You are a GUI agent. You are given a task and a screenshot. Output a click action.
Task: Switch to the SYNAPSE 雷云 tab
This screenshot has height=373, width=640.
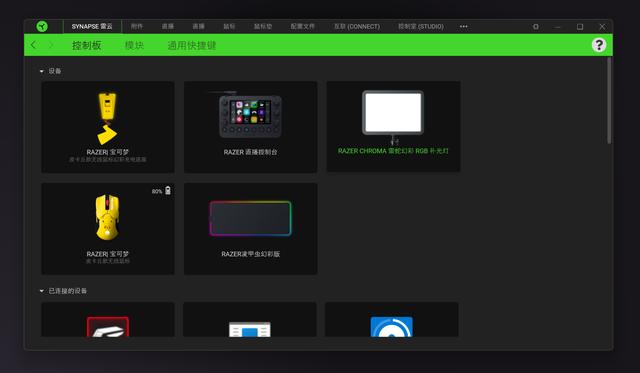(x=92, y=27)
